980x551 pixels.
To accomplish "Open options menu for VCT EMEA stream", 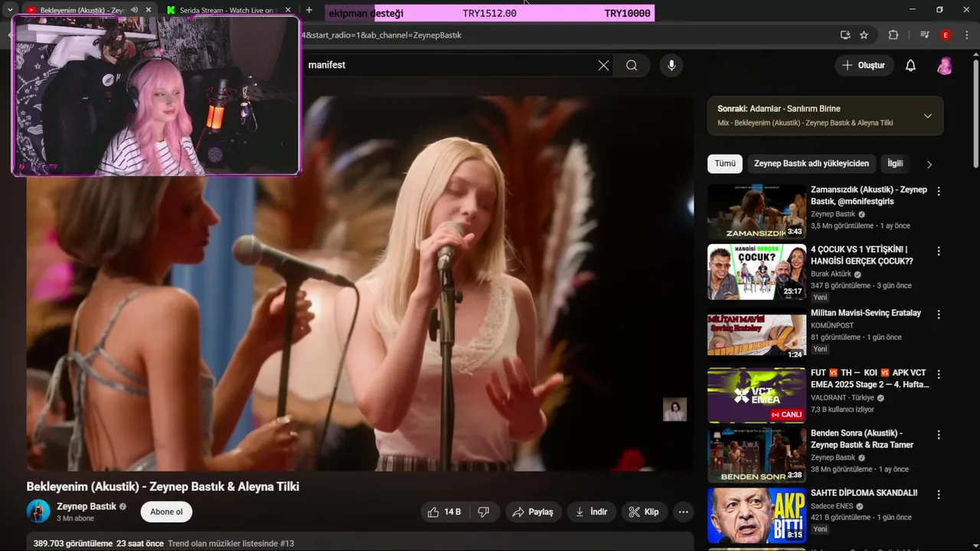I will pyautogui.click(x=939, y=374).
